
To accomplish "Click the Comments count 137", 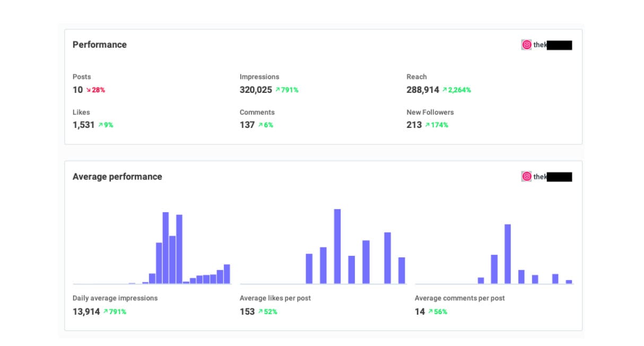I will (x=247, y=125).
